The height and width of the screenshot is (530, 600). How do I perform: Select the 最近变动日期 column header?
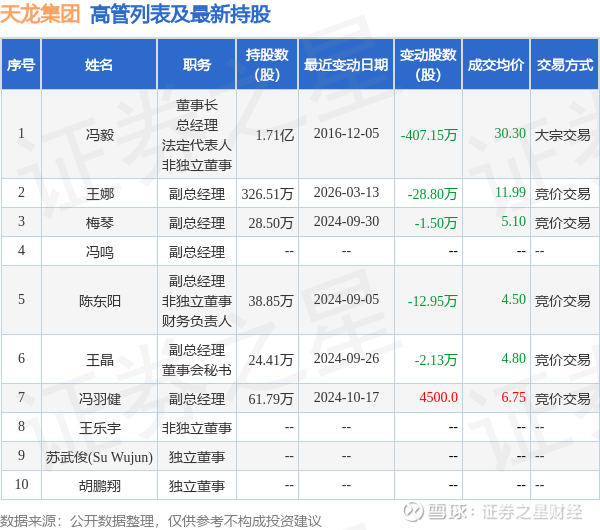(346, 65)
